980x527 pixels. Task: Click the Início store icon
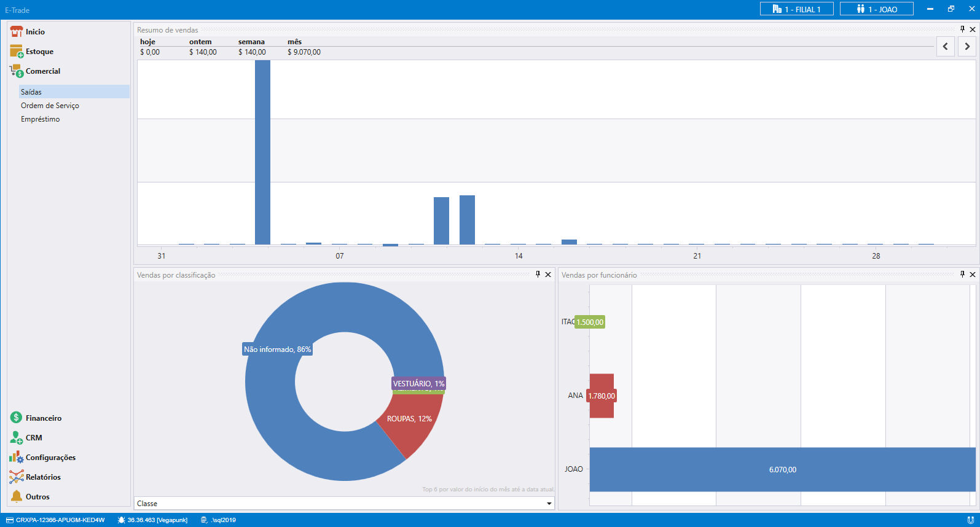pos(16,31)
